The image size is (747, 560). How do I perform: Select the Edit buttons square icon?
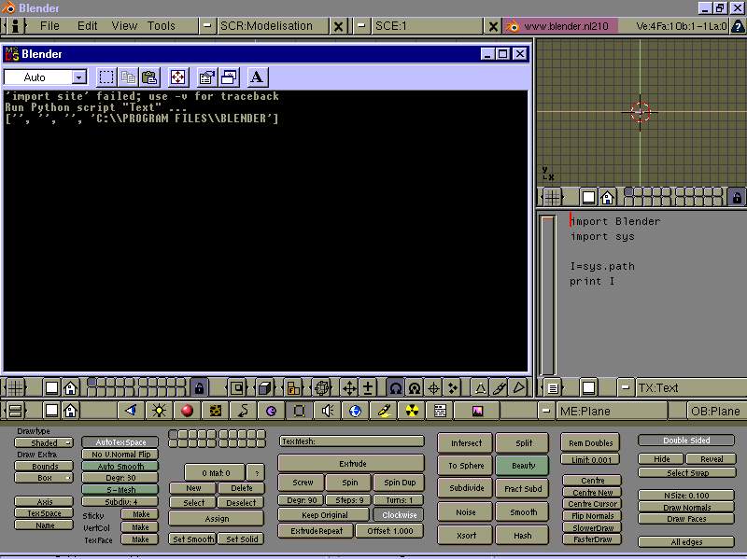click(299, 411)
